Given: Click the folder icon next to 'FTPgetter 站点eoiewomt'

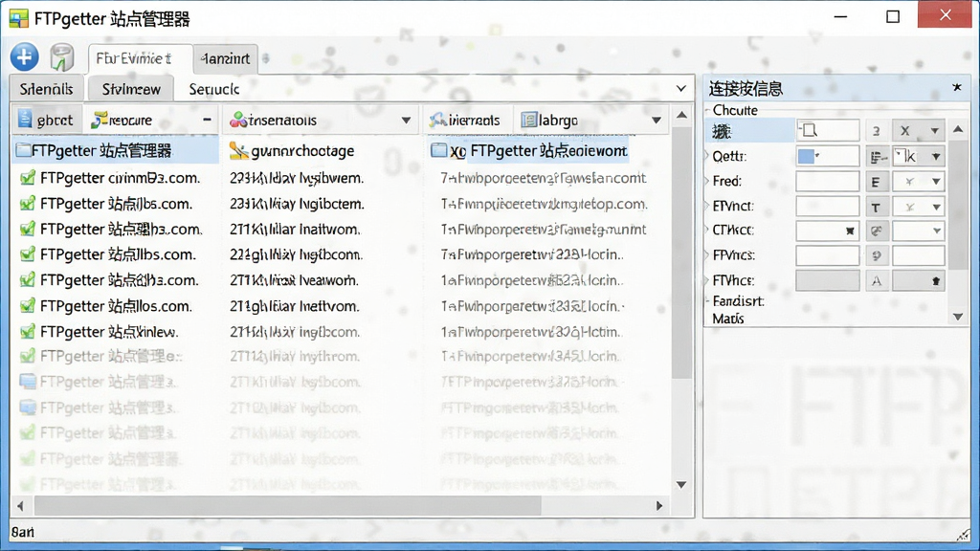Looking at the screenshot, I should click(439, 150).
